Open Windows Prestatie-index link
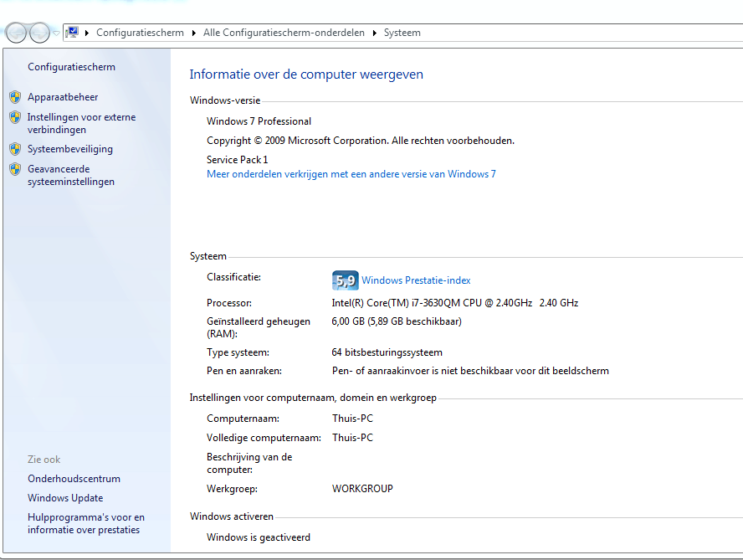Screen dimensions: 743x560 416,280
